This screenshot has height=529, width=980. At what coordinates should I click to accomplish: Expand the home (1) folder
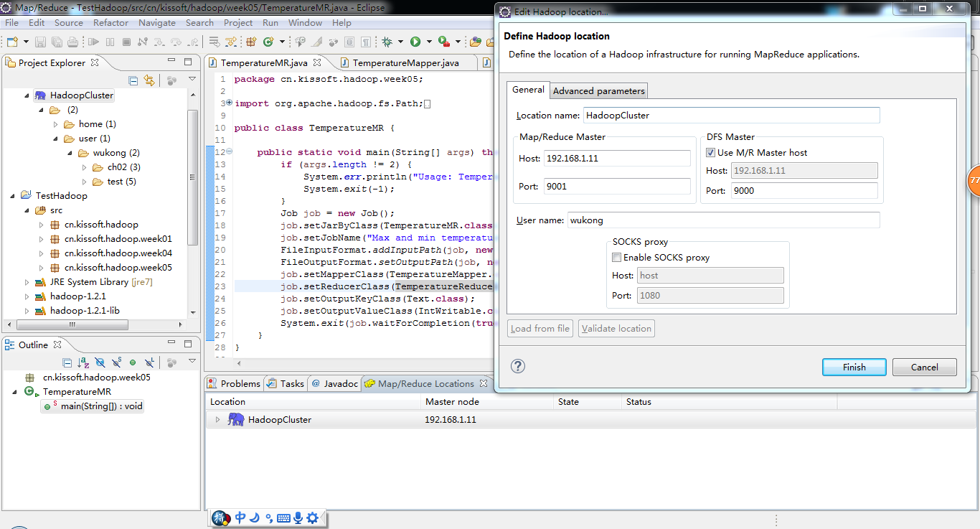coord(56,124)
